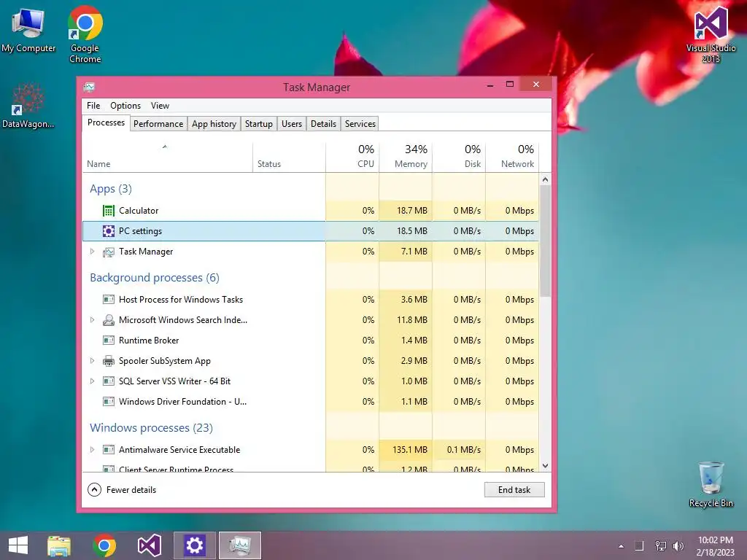The image size is (747, 560).
Task: Open the File menu
Action: point(93,106)
